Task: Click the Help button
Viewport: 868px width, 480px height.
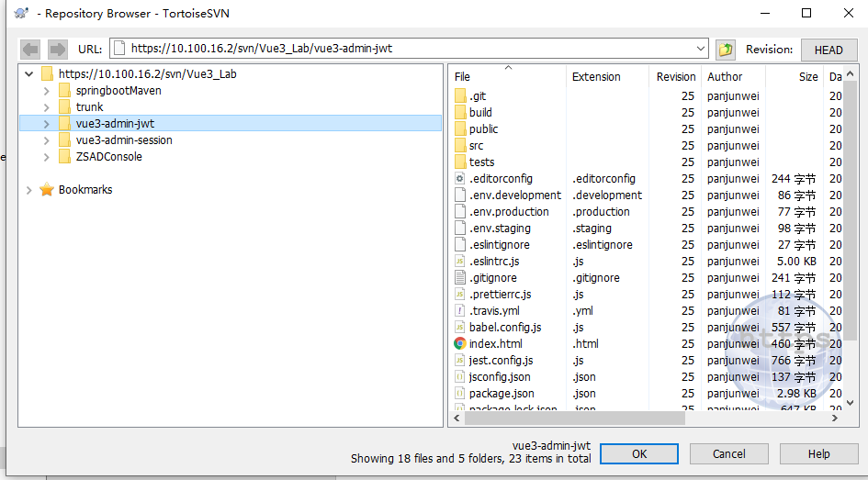Action: [818, 454]
